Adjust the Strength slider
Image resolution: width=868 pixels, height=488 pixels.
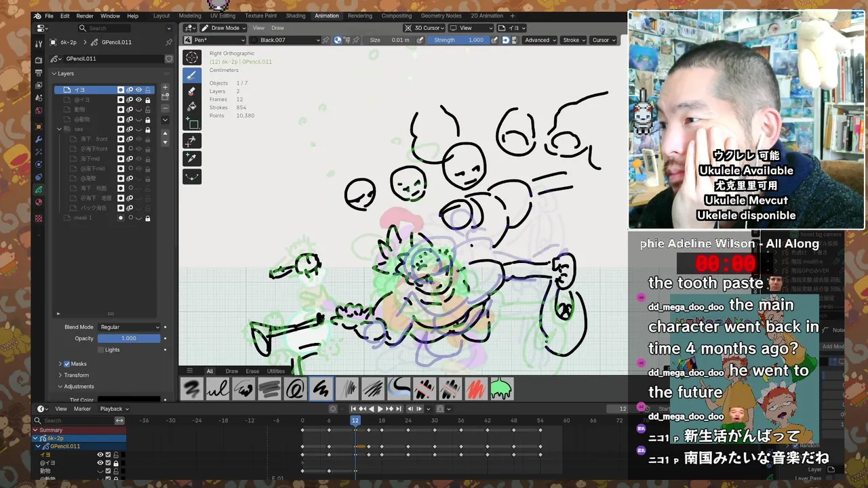(x=459, y=40)
